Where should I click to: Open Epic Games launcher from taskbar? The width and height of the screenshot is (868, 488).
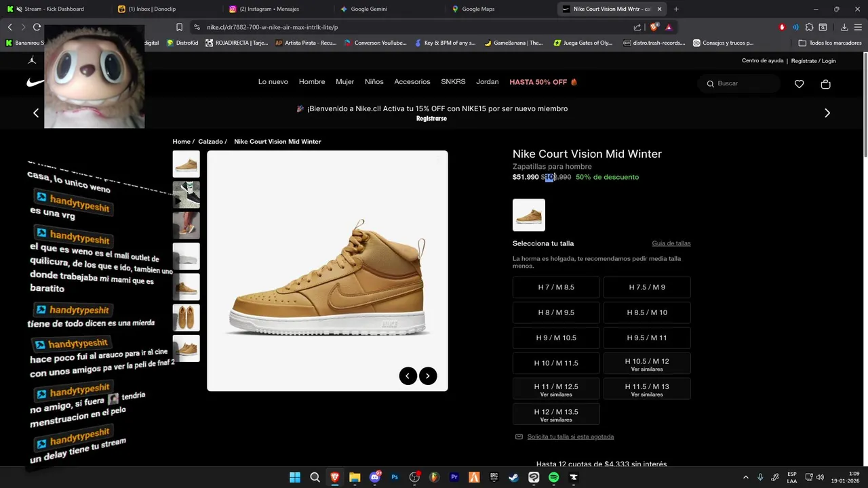[494, 477]
